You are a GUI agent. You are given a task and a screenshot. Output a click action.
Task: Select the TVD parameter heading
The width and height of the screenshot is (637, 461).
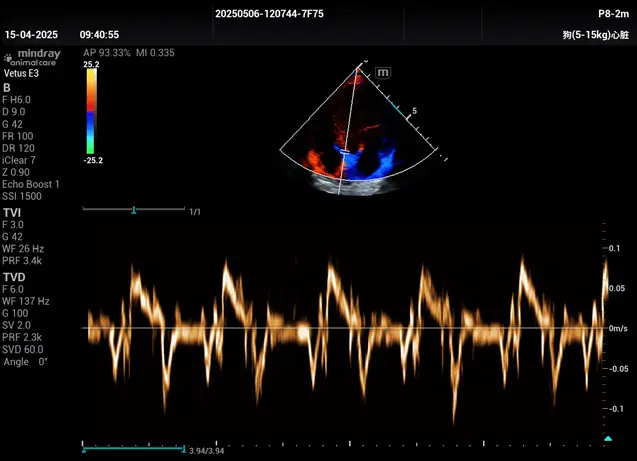point(13,277)
